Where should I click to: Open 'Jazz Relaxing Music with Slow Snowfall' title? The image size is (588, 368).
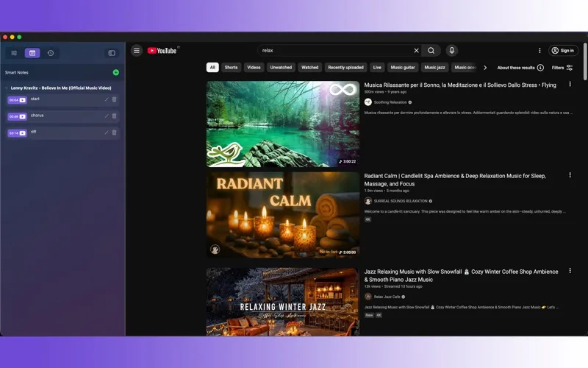tap(462, 275)
